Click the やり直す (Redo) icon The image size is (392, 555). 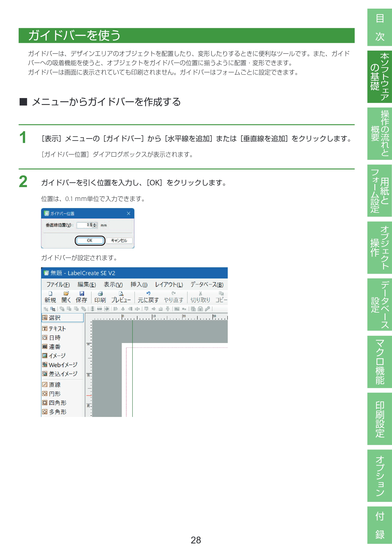click(x=173, y=297)
